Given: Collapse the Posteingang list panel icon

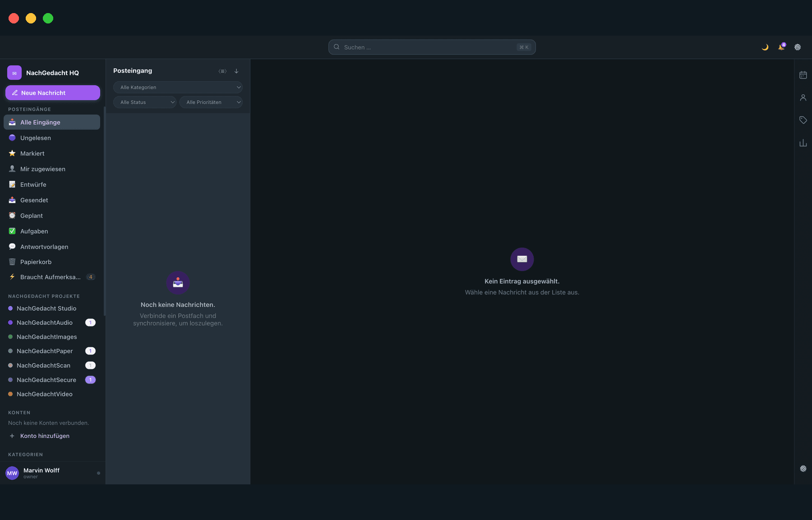Looking at the screenshot, I should 222,71.
